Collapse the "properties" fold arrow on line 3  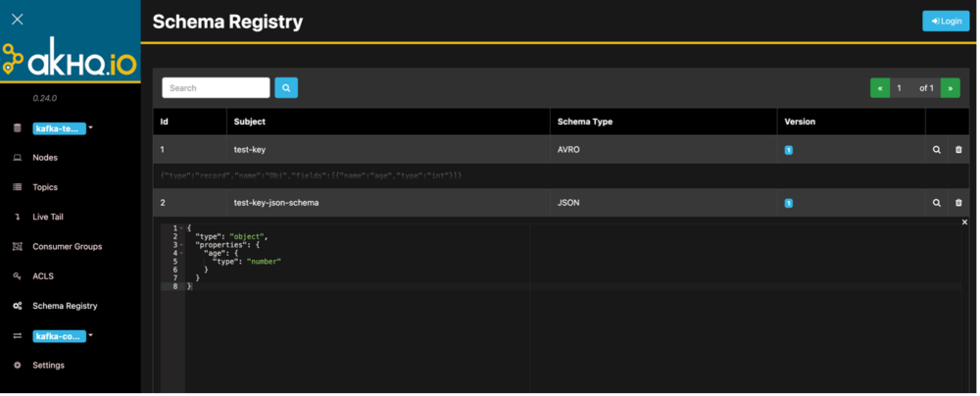coord(181,245)
